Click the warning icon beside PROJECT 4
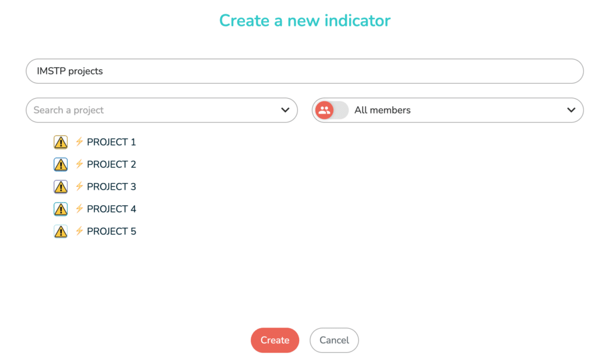Screen dimensions: 609x364 [x=60, y=209]
